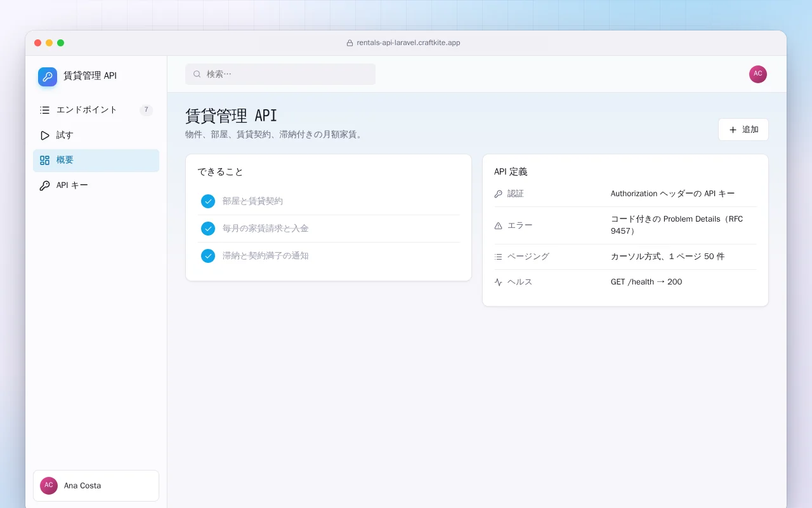
Task: Click the plus icon on the 追加 button
Action: [x=733, y=130]
